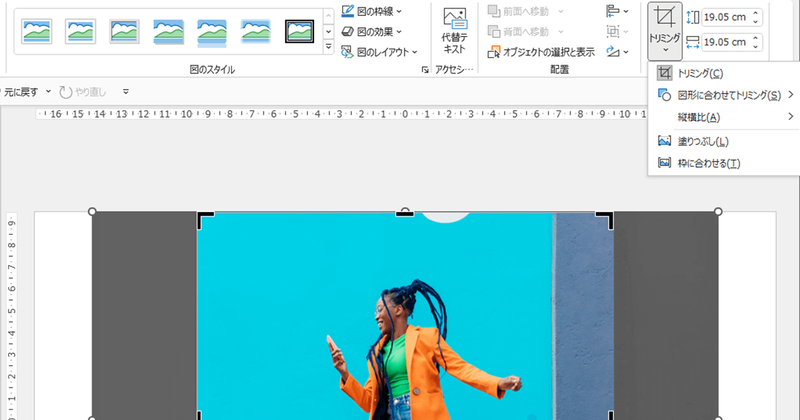Click the 代替テキスト alt text button
The image size is (800, 420).
coord(454,31)
